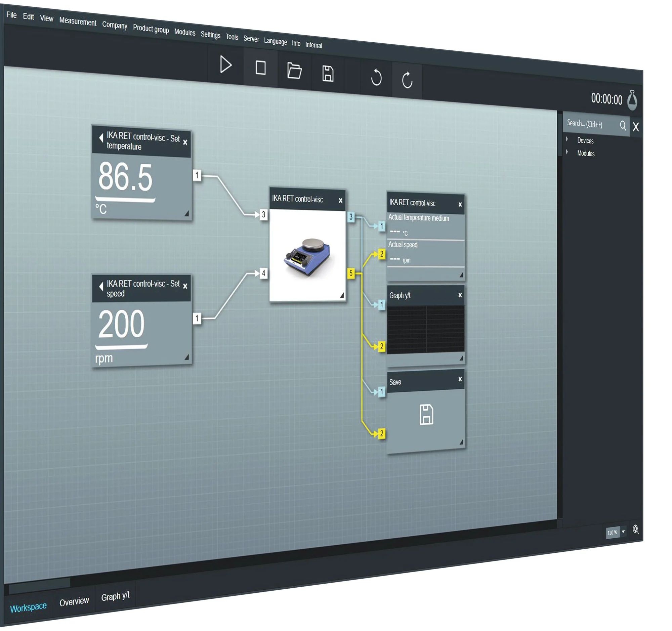Click yellow input port 2 on Save block
672x631 pixels.
382,434
